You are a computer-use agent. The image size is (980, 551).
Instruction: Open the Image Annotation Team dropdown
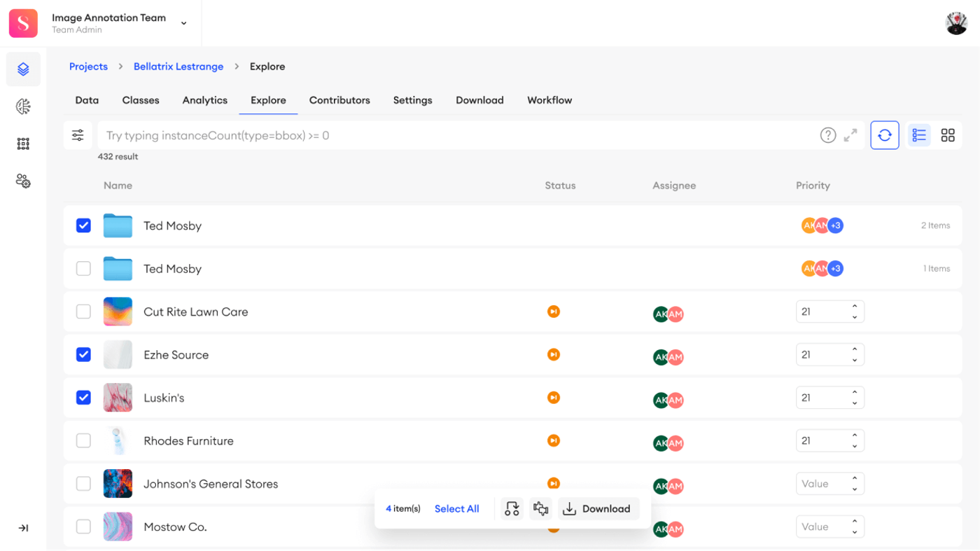(184, 23)
